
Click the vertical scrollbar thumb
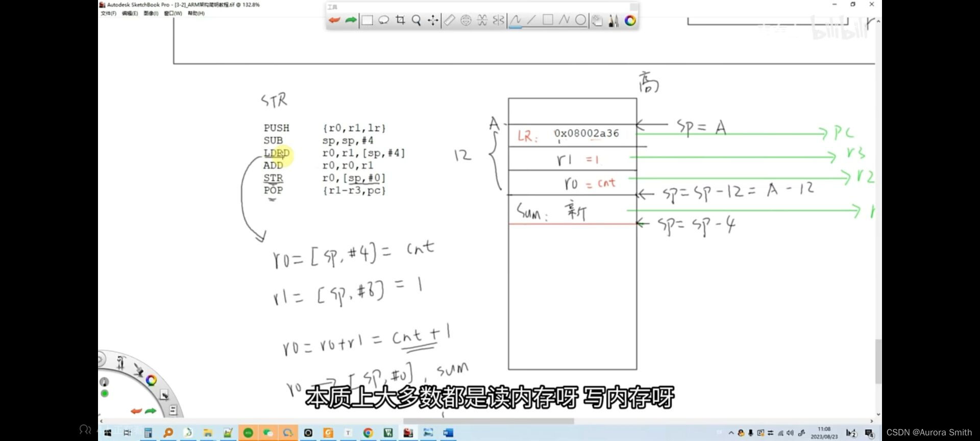point(878,361)
